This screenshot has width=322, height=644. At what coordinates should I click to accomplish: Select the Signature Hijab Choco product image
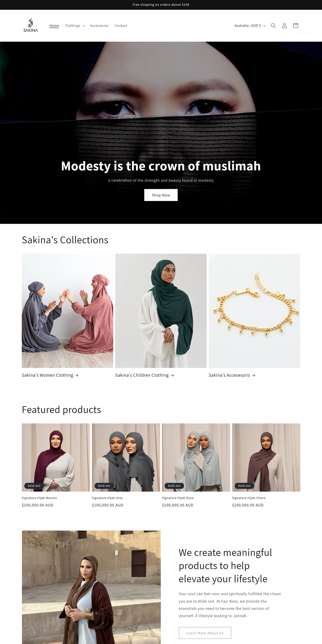pyautogui.click(x=266, y=457)
